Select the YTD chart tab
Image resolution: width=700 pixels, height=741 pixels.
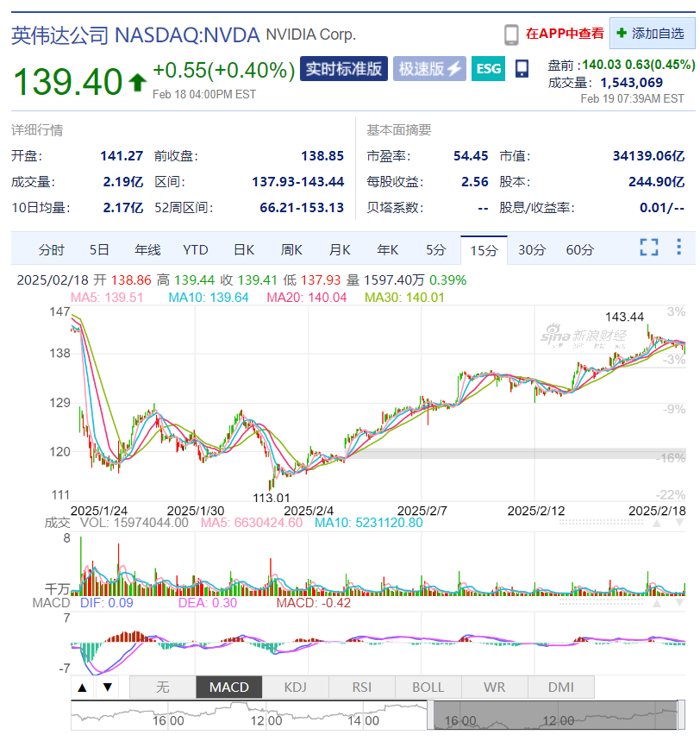[196, 249]
